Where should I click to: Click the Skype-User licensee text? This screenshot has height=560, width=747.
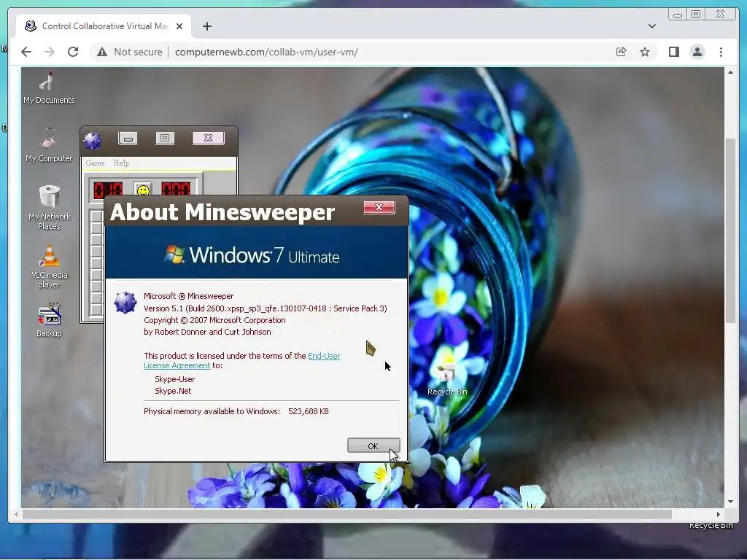pyautogui.click(x=175, y=379)
